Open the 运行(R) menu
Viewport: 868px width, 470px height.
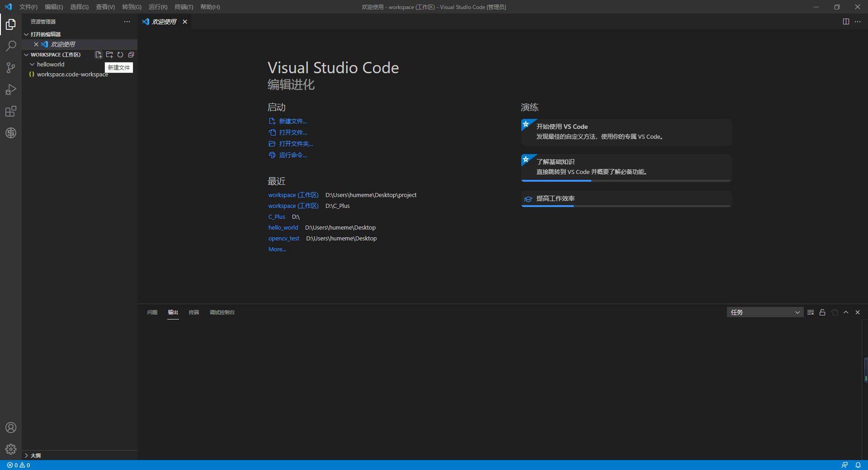[158, 7]
